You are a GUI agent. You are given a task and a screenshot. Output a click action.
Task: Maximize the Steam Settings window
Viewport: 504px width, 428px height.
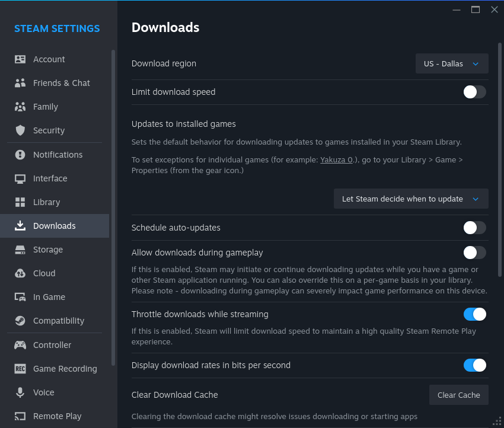pyautogui.click(x=476, y=9)
